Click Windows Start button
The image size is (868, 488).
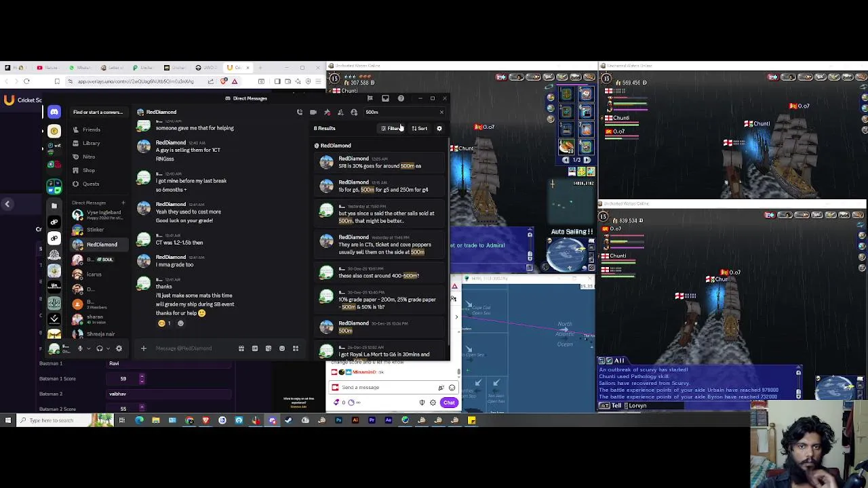8,420
